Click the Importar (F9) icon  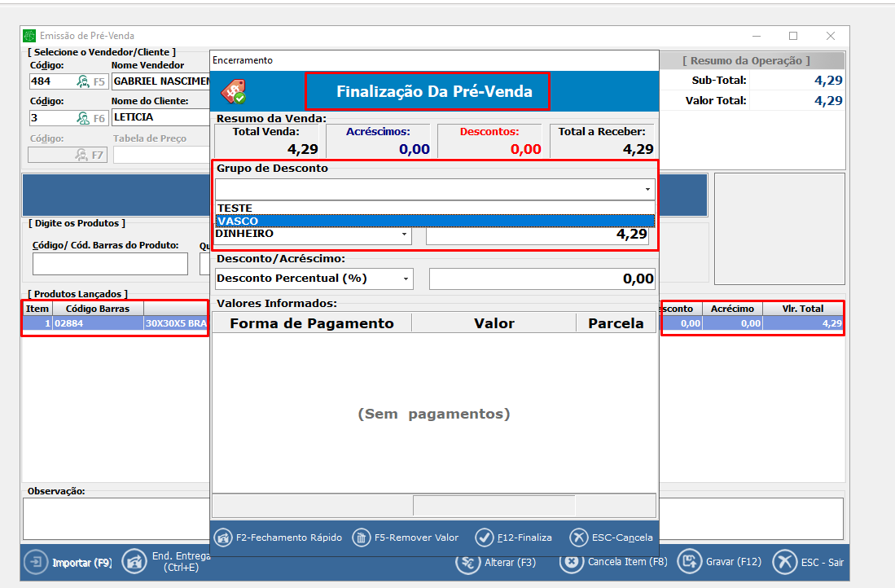click(36, 562)
